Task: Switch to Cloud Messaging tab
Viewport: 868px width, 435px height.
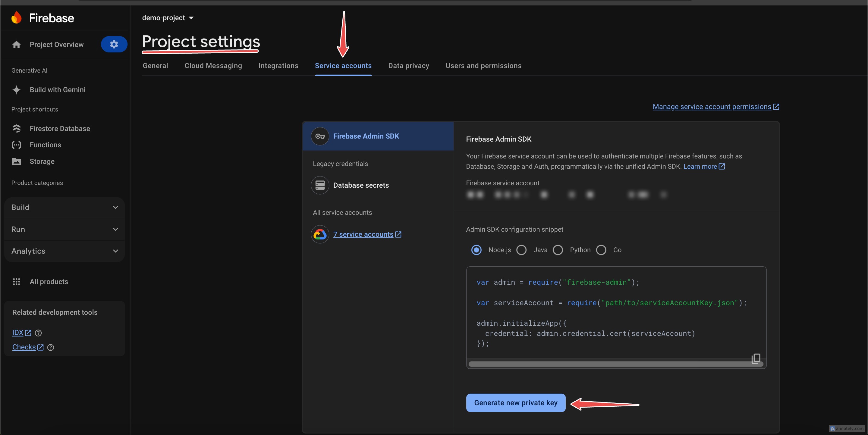Action: [213, 66]
